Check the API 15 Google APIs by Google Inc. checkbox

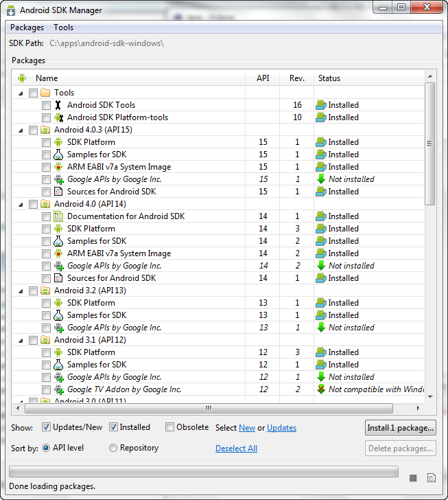coord(46,179)
